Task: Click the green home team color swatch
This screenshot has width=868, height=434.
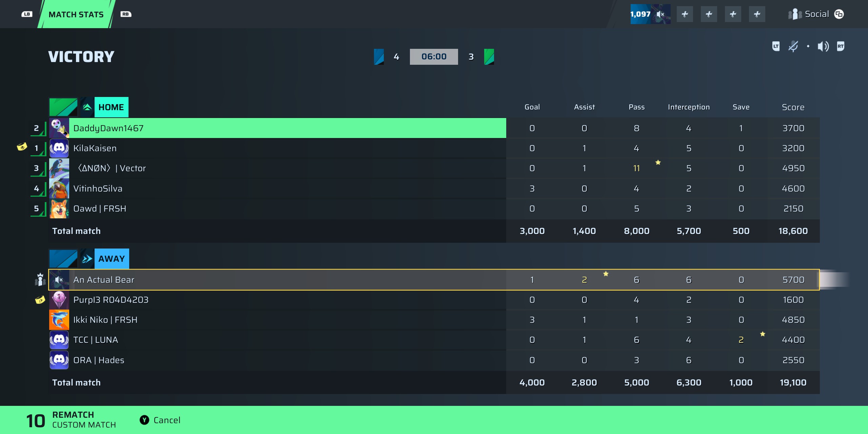Action: [63, 107]
